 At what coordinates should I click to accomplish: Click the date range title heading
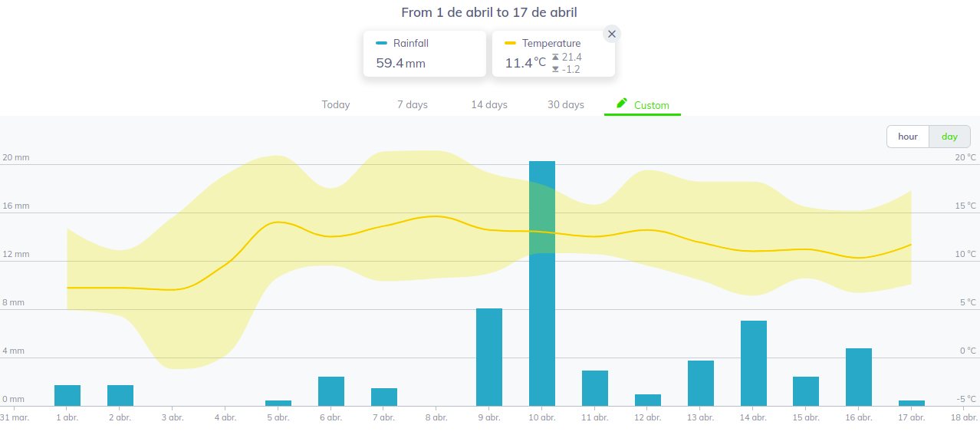tap(490, 12)
